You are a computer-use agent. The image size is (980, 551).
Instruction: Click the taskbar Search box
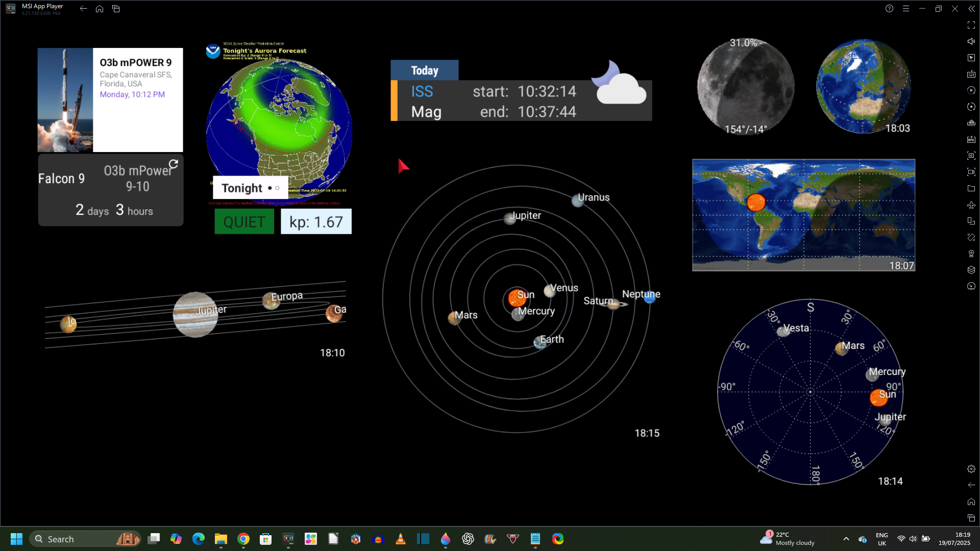(85, 539)
